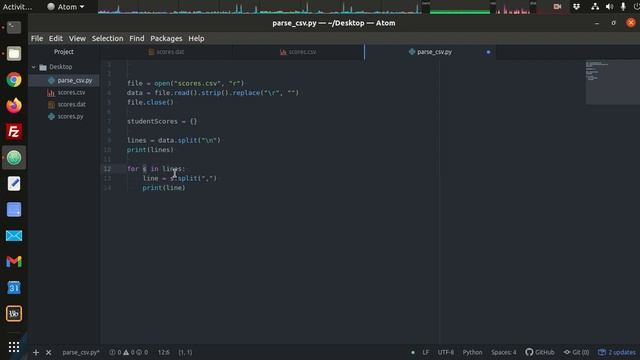Switch to the scores.csv tab

click(x=298, y=52)
